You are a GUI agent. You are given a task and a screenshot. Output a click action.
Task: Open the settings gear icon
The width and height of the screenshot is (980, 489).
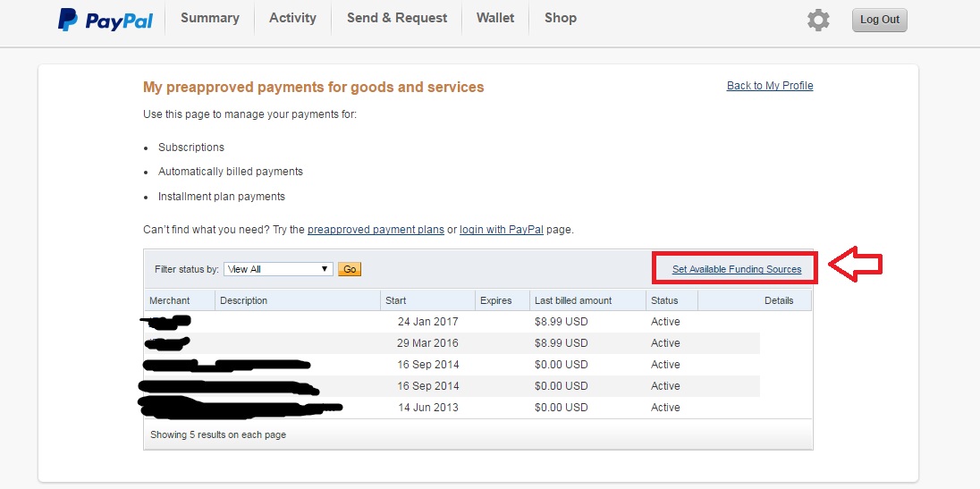[818, 20]
